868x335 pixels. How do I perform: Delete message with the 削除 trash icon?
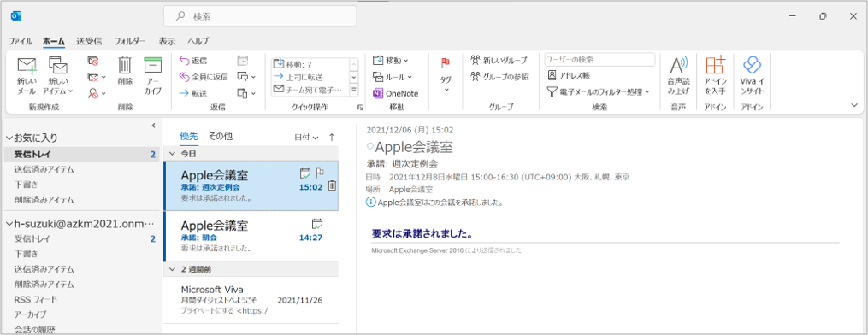125,71
